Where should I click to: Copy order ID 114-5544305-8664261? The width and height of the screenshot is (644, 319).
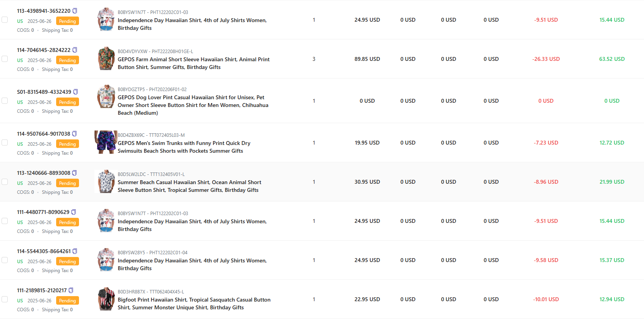(75, 251)
